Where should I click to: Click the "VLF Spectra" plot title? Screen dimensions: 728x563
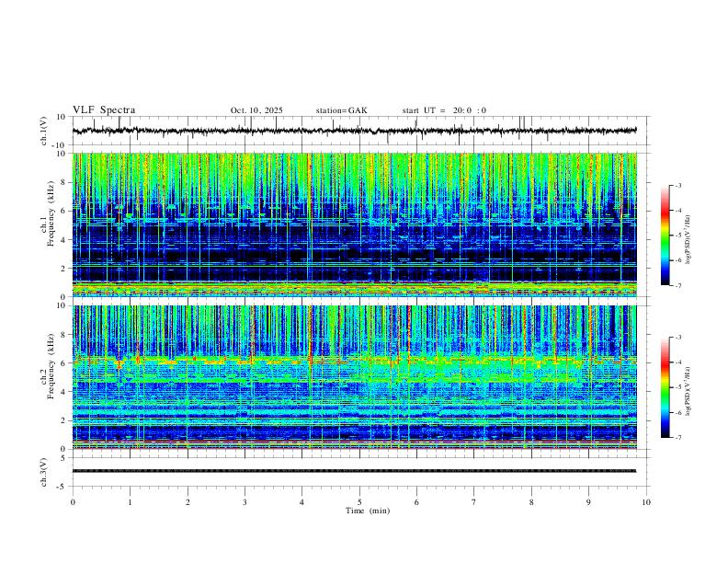[x=104, y=110]
